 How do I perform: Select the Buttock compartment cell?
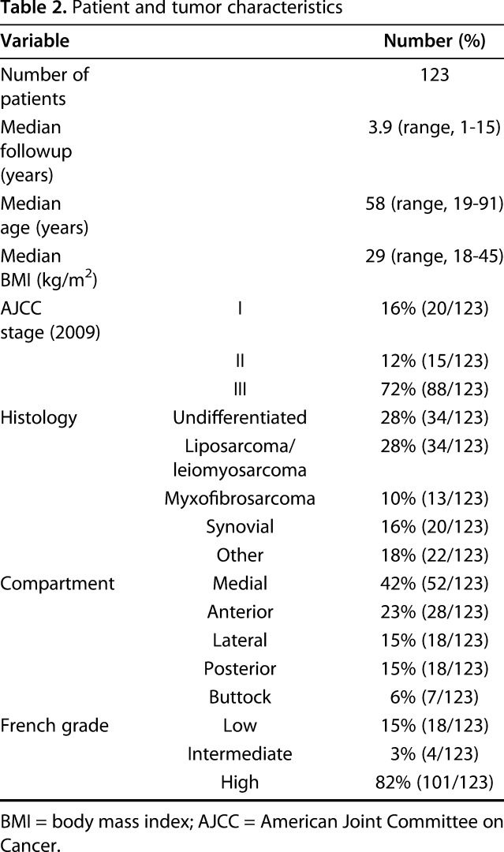click(x=240, y=697)
